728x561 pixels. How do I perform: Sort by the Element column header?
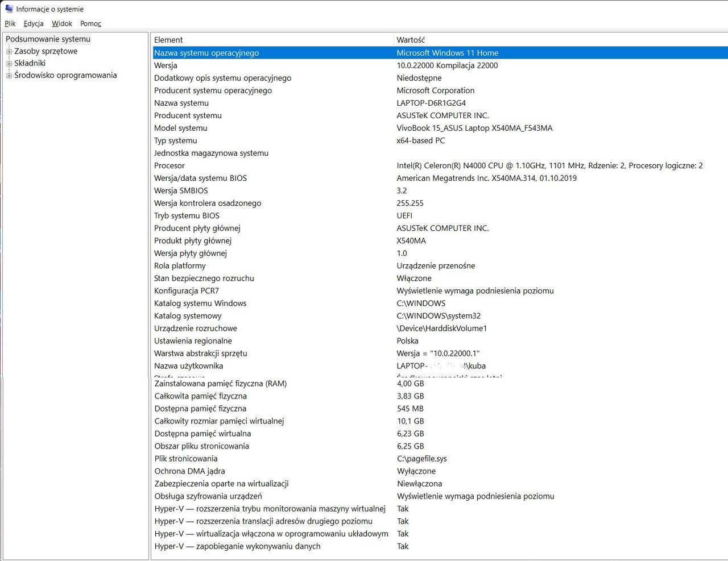click(272, 40)
